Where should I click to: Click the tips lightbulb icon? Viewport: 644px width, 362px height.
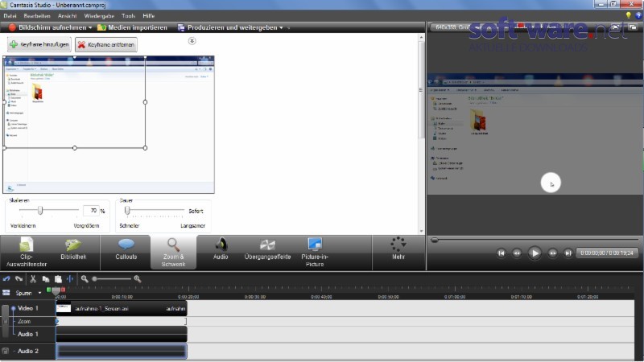(628, 15)
